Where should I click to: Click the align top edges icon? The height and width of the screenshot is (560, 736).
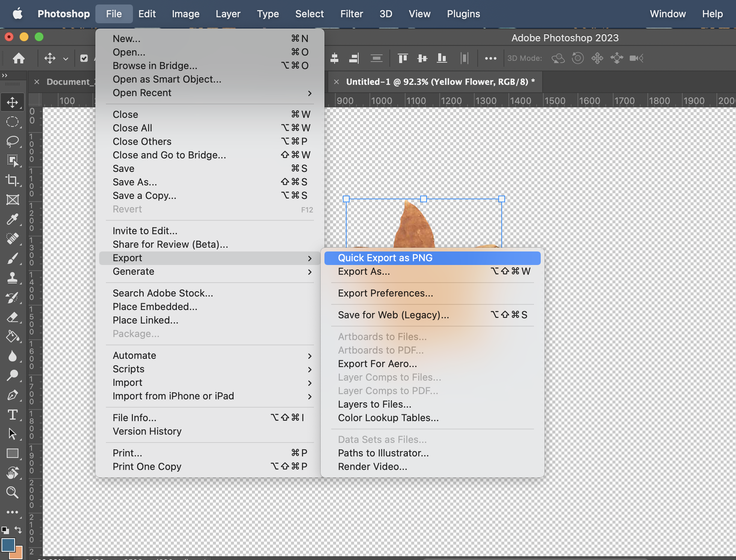(403, 58)
